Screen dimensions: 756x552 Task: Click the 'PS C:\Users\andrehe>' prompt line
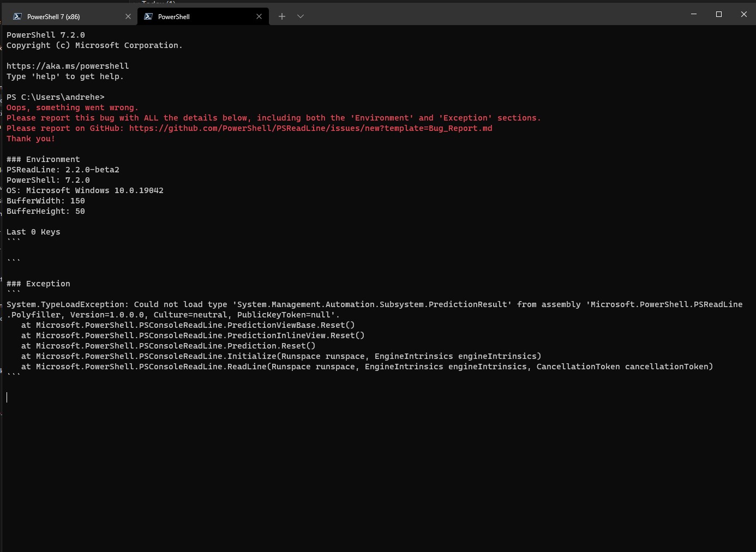(x=56, y=97)
